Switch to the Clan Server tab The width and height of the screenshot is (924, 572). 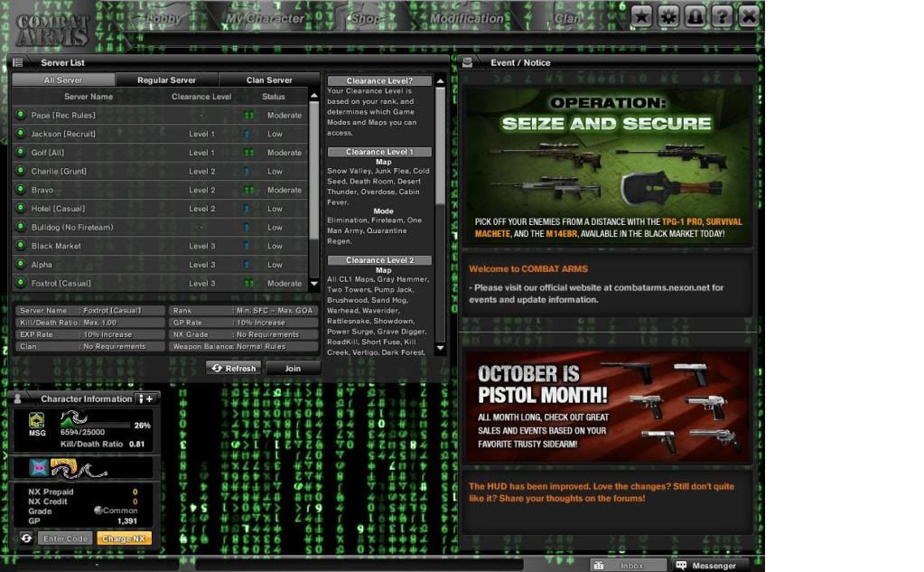269,80
